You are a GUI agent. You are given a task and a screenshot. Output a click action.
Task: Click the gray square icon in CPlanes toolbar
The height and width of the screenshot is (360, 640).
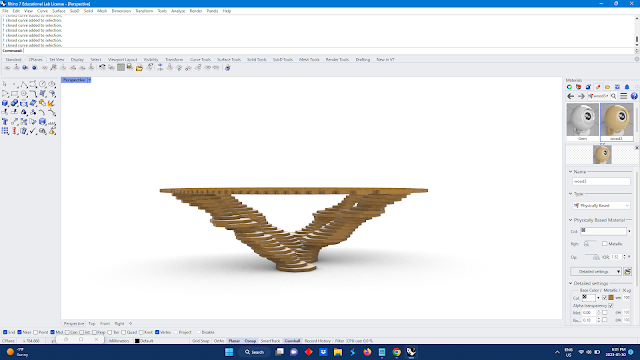121,67
